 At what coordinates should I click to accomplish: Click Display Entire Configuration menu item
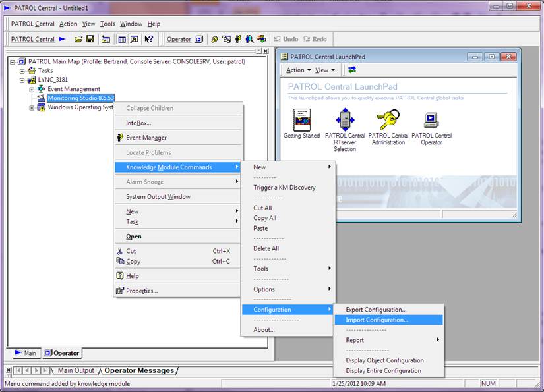383,370
